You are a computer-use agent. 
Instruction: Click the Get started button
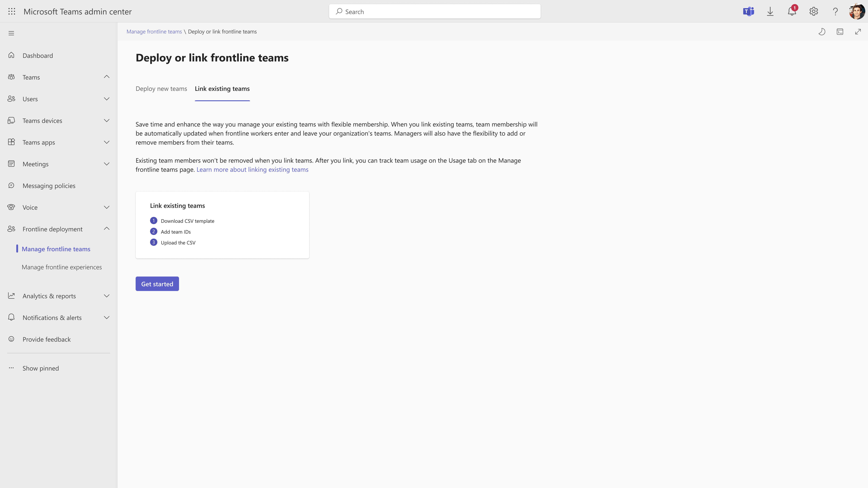(157, 284)
